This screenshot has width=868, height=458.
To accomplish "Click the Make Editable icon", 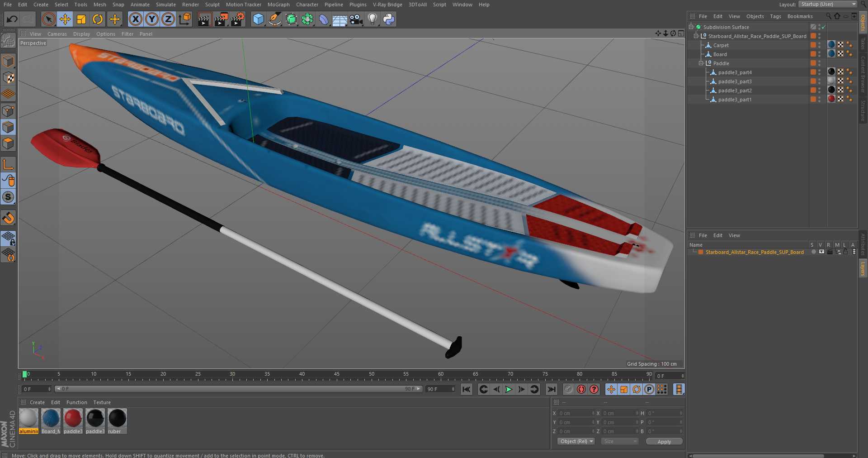I will click(8, 41).
